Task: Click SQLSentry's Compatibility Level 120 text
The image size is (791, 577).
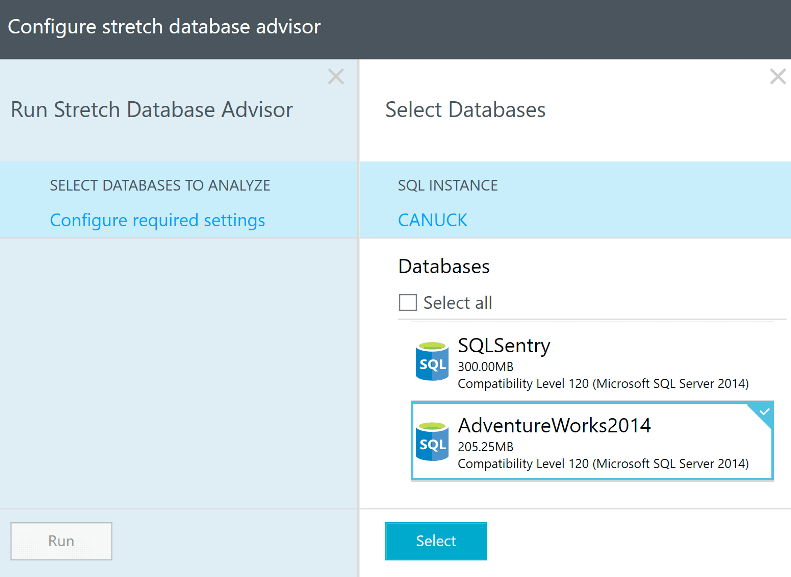Action: (603, 384)
